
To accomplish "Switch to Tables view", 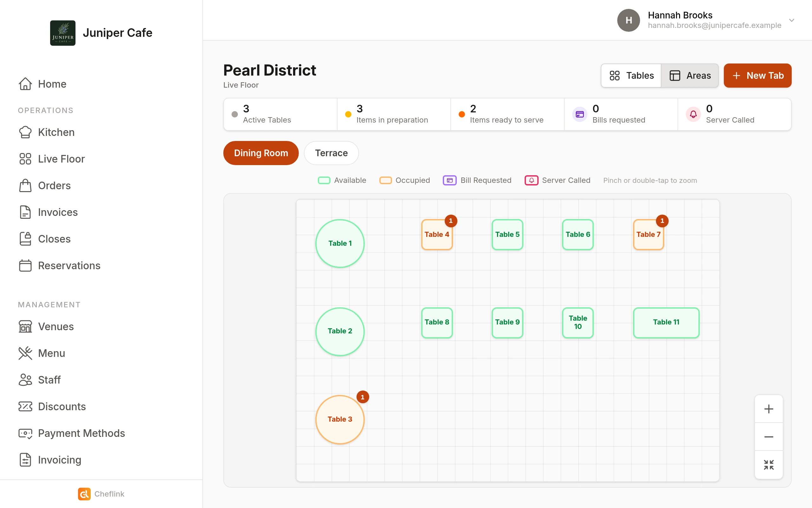I will tap(631, 76).
